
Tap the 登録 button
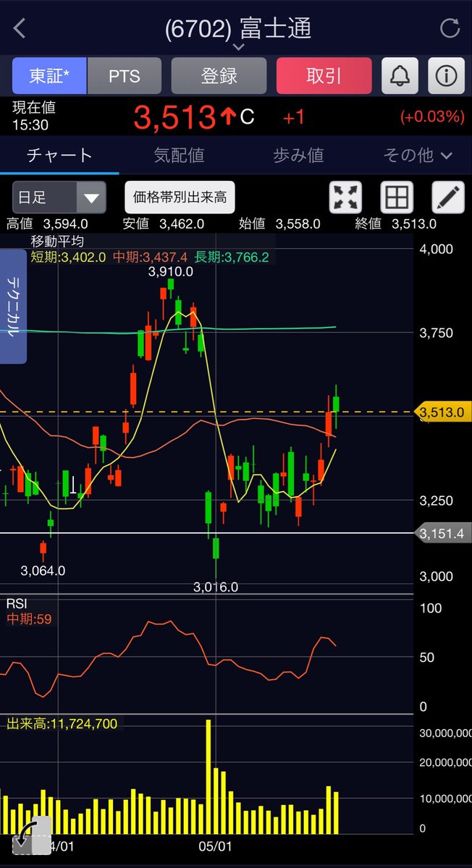tap(219, 76)
